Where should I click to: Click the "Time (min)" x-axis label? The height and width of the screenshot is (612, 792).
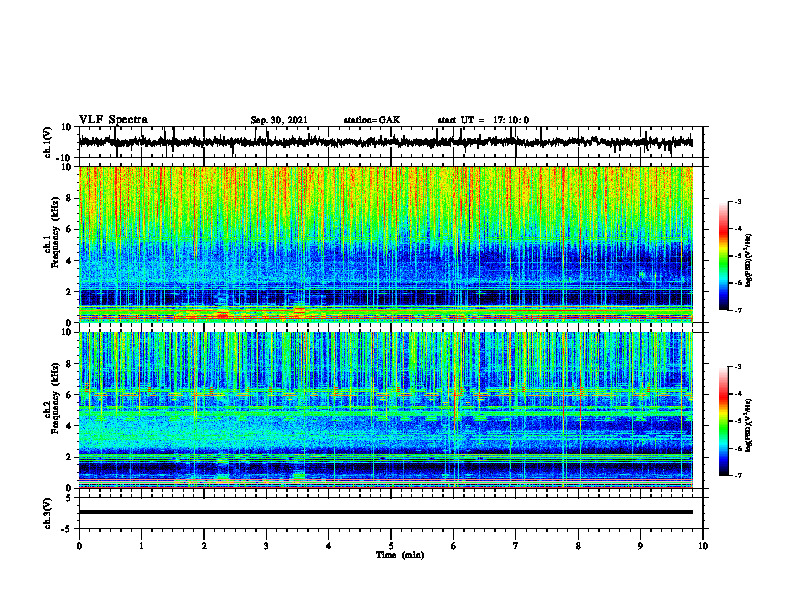pos(400,555)
